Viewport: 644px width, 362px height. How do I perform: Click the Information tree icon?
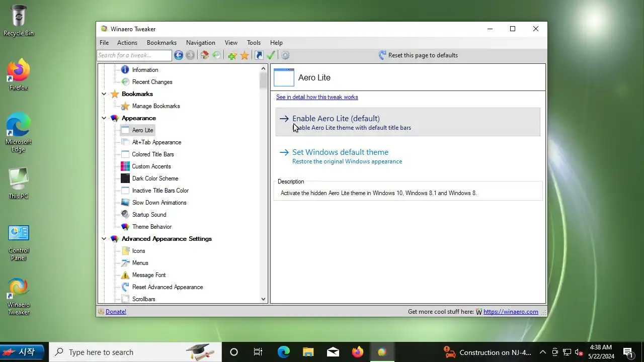coord(125,70)
